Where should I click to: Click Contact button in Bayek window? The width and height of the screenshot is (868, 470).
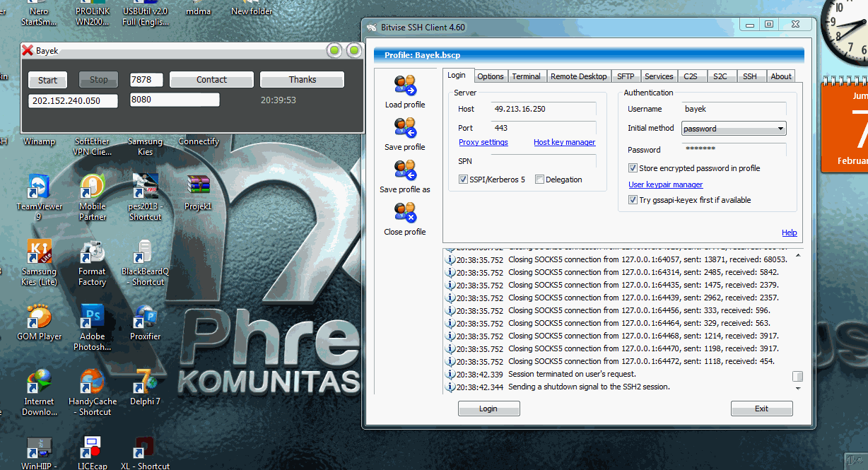coord(211,80)
